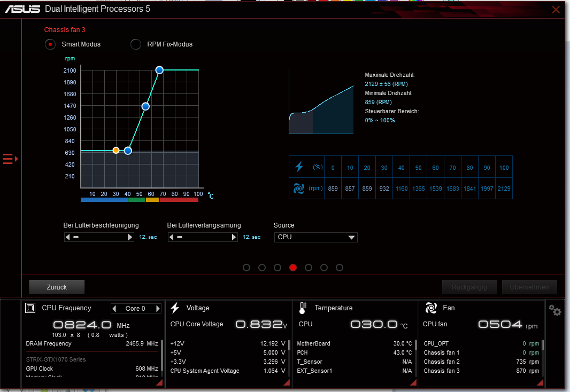The width and height of the screenshot is (570, 392).
Task: Click the blue temperature range bar
Action: pyautogui.click(x=104, y=200)
